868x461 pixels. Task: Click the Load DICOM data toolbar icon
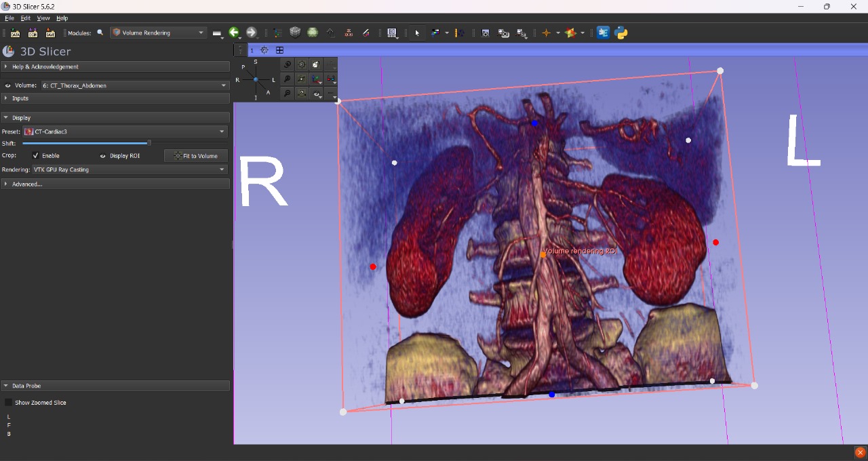click(33, 33)
